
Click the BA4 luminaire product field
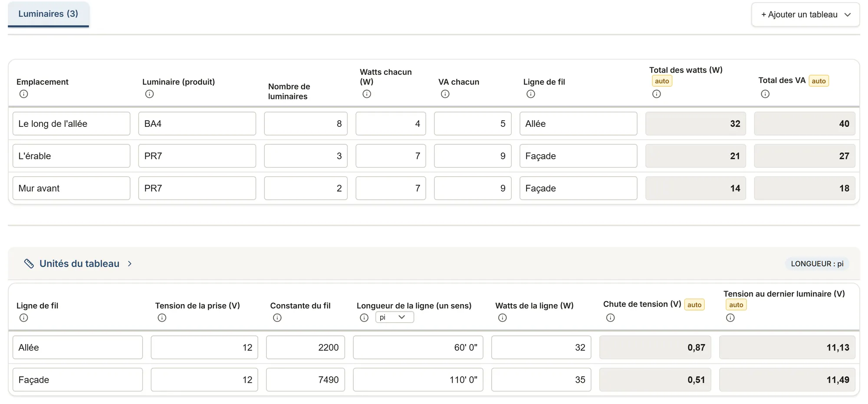point(197,124)
